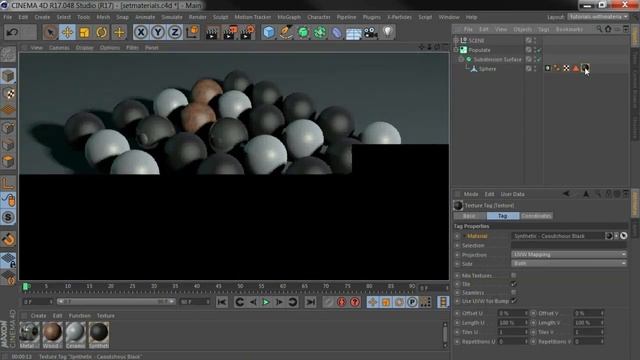Open the viewport Cameras menu

(59, 48)
